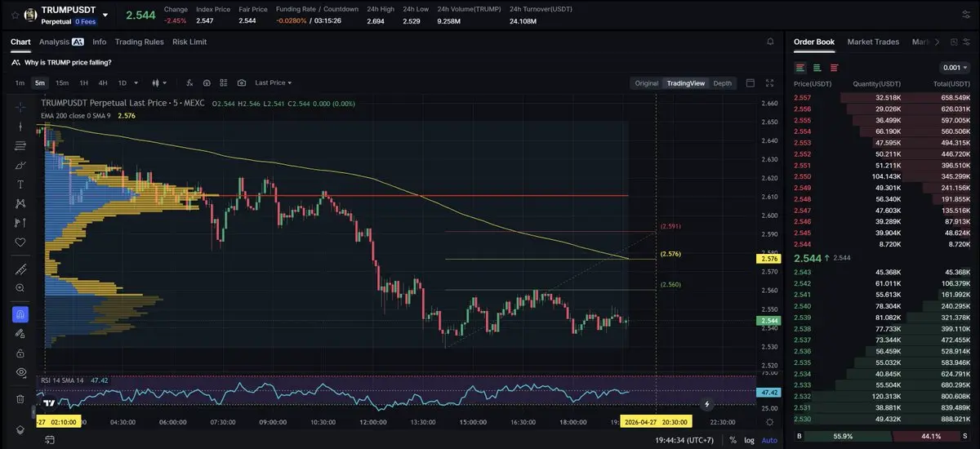Take a chart snapshot with camera icon
The height and width of the screenshot is (449, 980).
[x=242, y=82]
